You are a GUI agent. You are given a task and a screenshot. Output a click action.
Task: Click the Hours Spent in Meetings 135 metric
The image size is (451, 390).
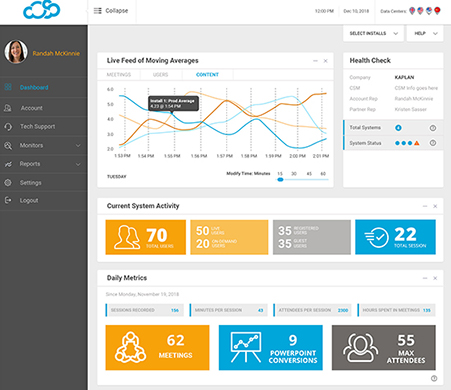pos(396,310)
